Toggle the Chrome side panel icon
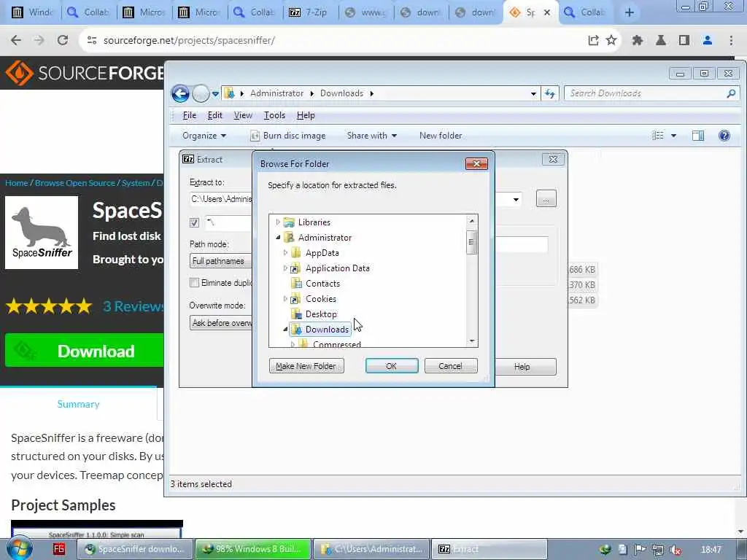The height and width of the screenshot is (560, 747). point(684,41)
